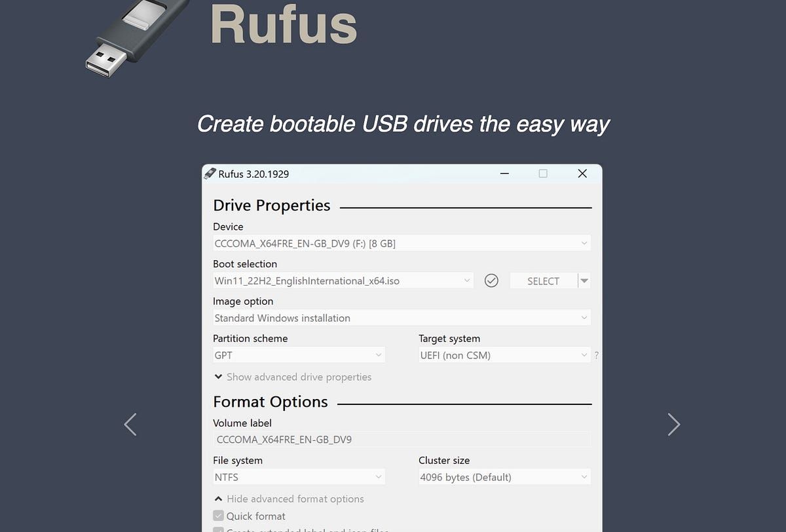Advance to the next carousel slide
This screenshot has height=532, width=786.
(x=673, y=425)
